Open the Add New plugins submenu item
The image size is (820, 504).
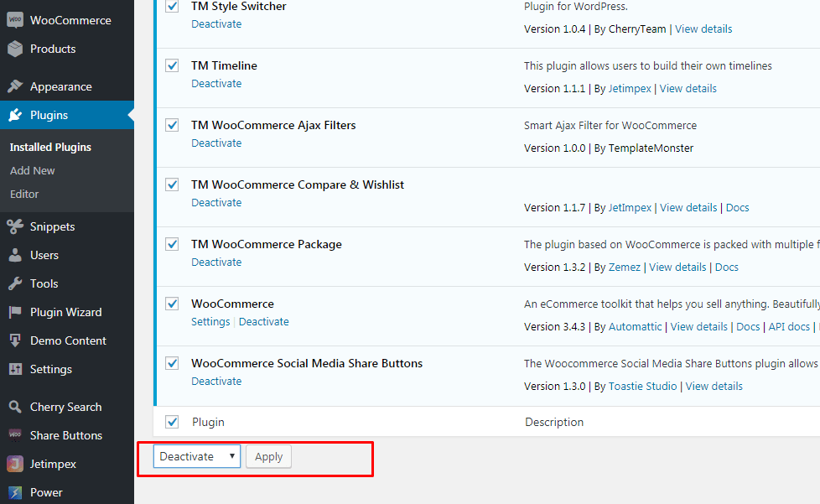[33, 170]
